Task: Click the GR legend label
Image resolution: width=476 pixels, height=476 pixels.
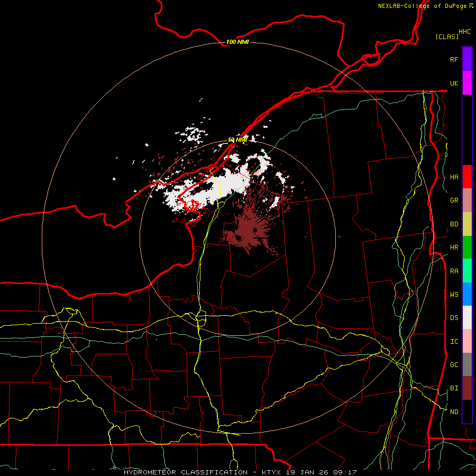Action: 454,200
